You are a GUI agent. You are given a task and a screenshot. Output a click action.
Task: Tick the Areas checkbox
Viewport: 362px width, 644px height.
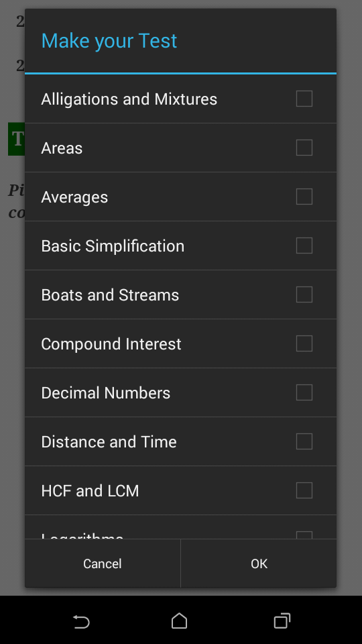[x=304, y=148]
